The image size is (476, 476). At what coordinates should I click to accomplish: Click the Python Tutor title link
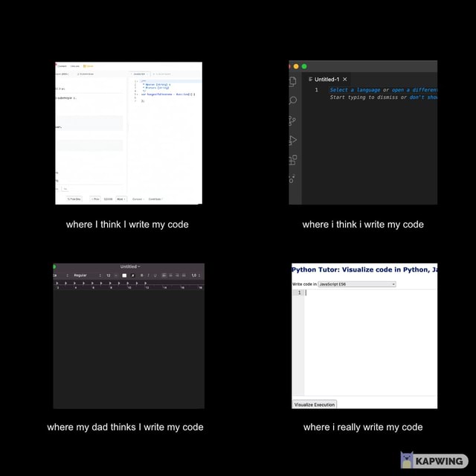(x=364, y=269)
